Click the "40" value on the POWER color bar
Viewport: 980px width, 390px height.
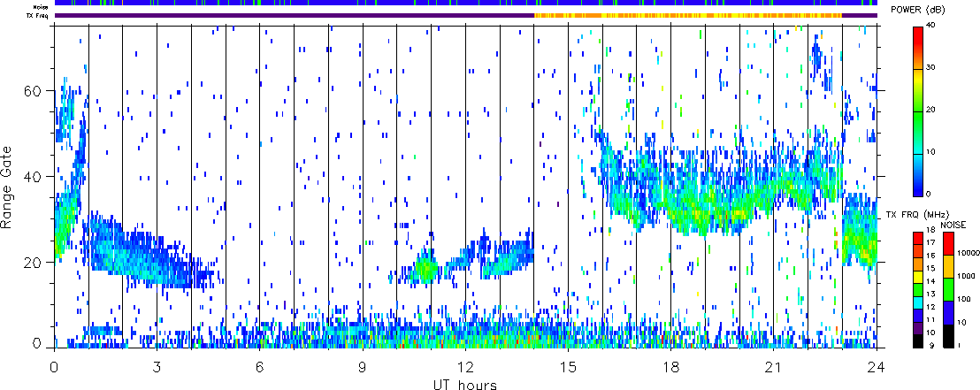(x=931, y=25)
